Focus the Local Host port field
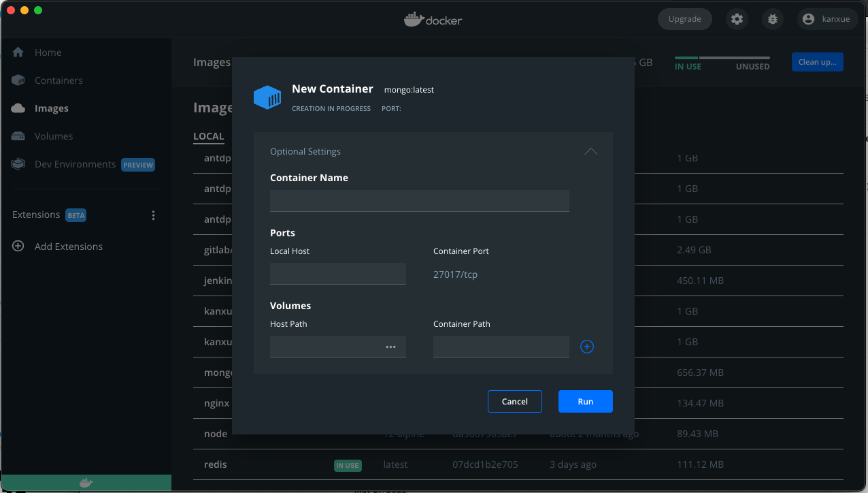 338,274
